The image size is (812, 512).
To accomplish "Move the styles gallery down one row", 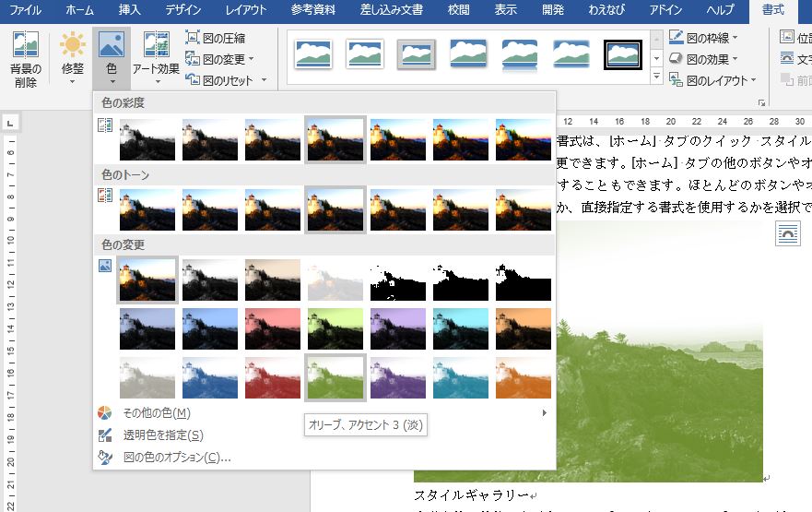I will [656, 58].
